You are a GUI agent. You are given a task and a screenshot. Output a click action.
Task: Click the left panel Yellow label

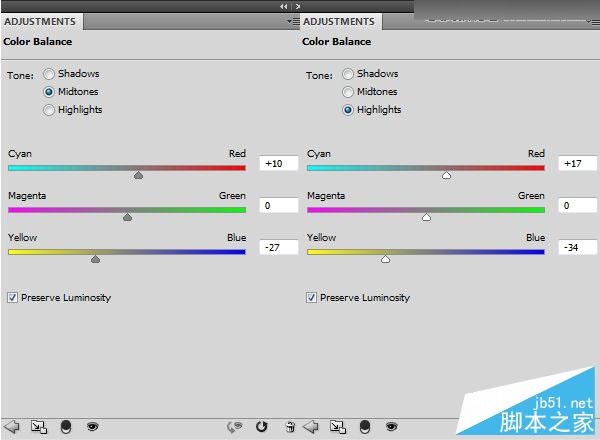[x=23, y=238]
